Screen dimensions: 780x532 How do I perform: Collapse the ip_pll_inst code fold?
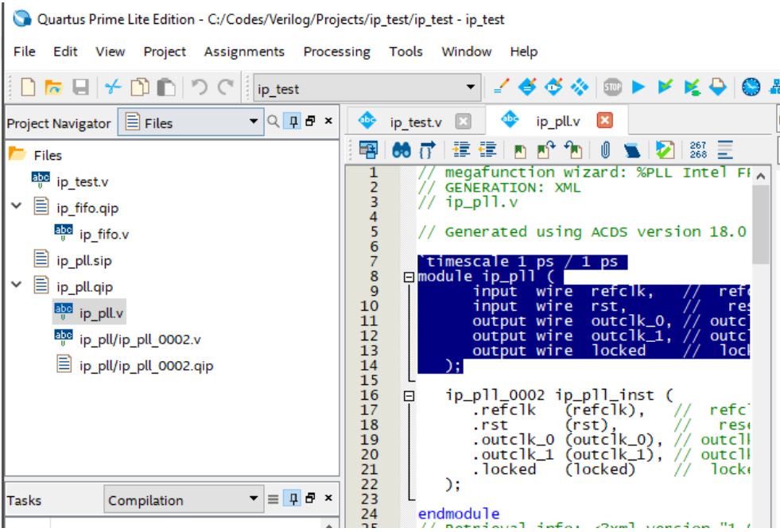coord(409,396)
